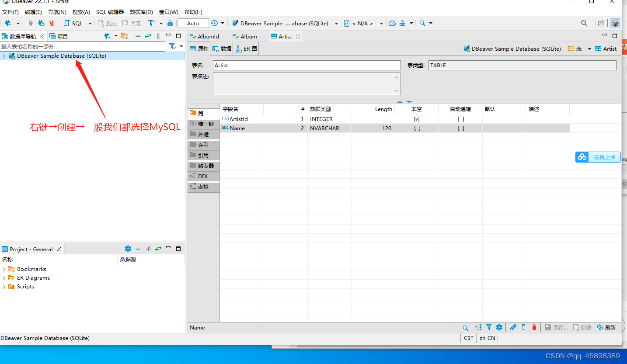The image size is (627, 364).
Task: Expand the ER Diagrams folder
Action: click(x=4, y=278)
